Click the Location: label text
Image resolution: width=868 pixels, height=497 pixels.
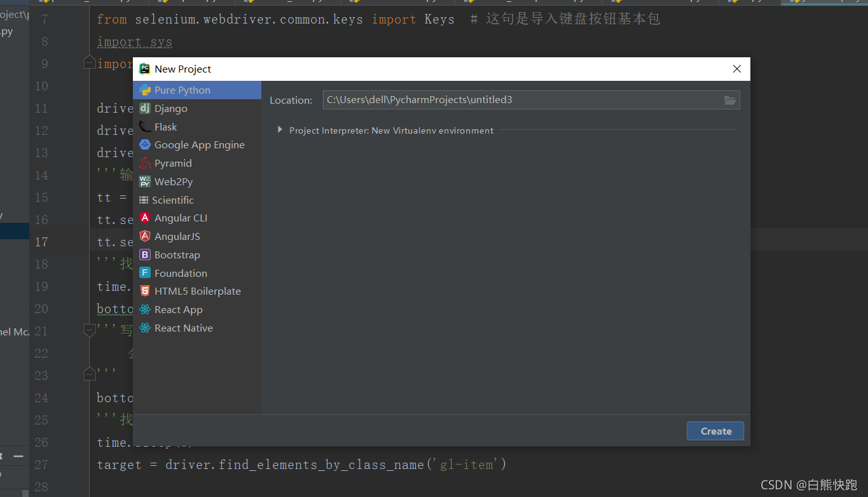point(291,100)
